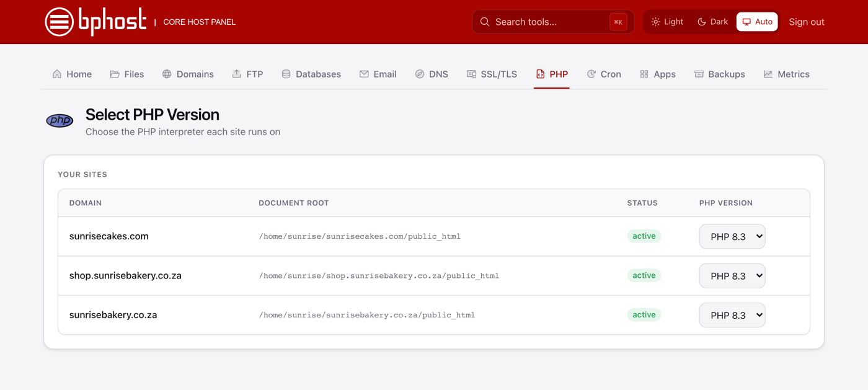Open the FTP tab
The image size is (868, 390).
pos(247,74)
